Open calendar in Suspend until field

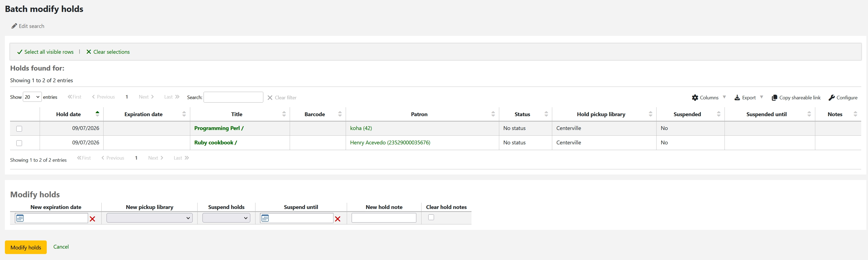265,218
